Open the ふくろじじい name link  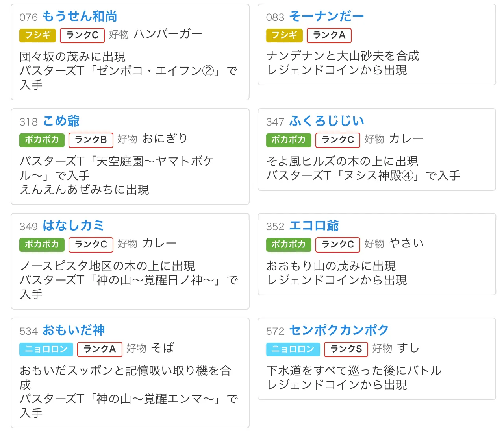(x=327, y=121)
